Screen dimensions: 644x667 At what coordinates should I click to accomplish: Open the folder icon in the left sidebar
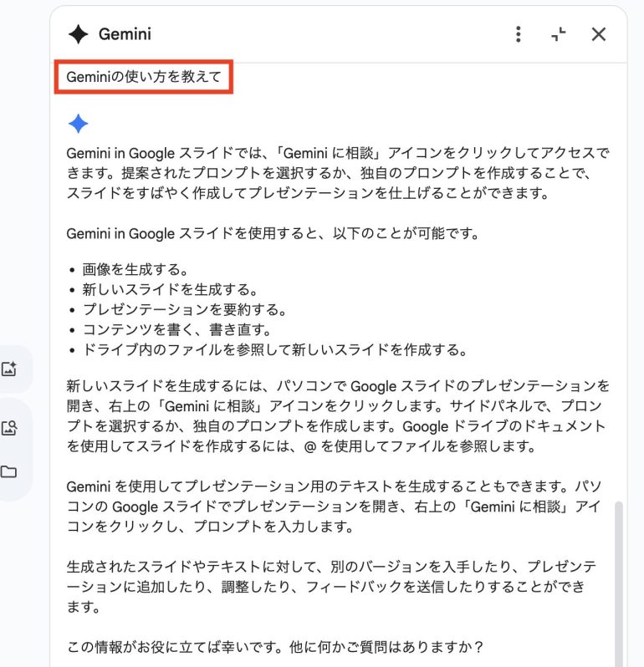pyautogui.click(x=8, y=471)
